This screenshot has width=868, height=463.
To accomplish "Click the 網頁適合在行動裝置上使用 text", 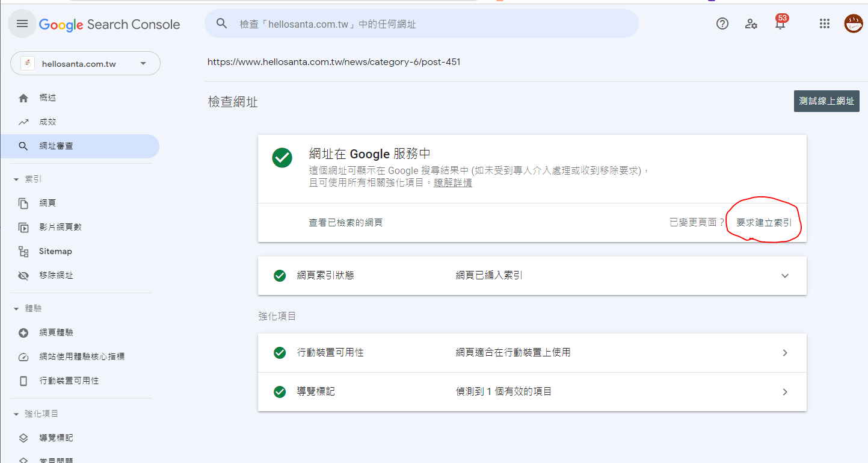I will [513, 353].
